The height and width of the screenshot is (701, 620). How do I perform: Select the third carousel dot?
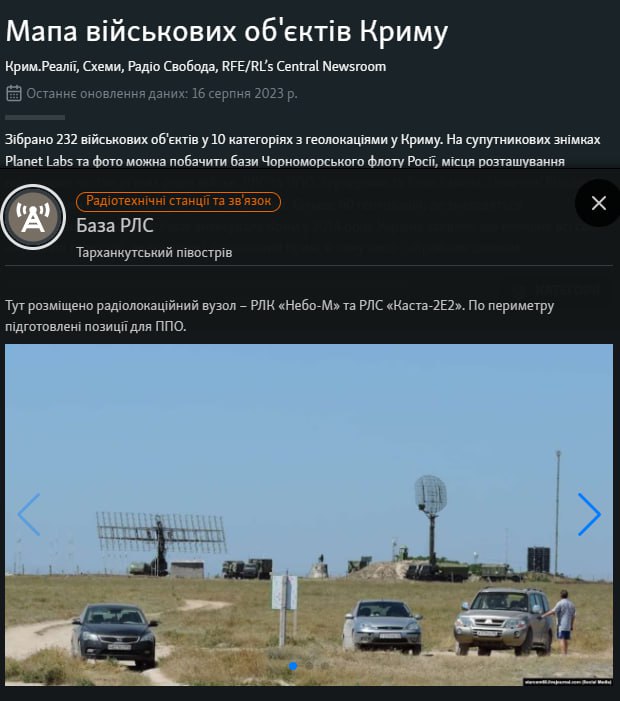[x=325, y=666]
